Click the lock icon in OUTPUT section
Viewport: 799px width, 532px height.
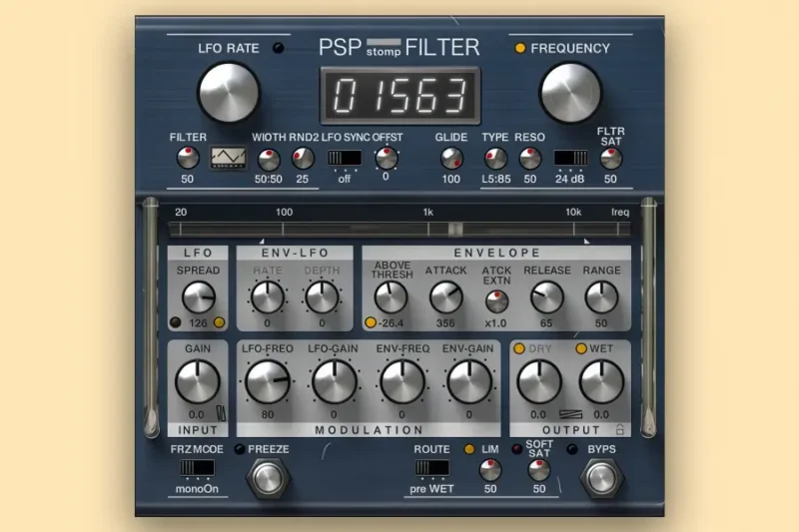(x=619, y=429)
